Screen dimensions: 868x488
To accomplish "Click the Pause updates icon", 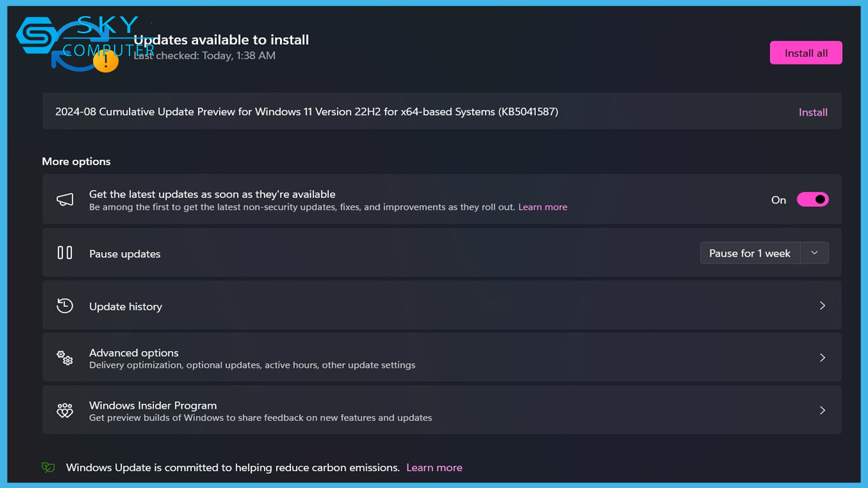I will point(65,253).
